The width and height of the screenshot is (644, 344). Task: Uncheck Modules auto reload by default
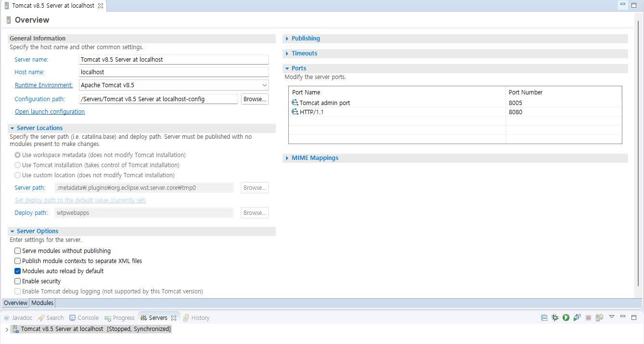click(x=18, y=271)
